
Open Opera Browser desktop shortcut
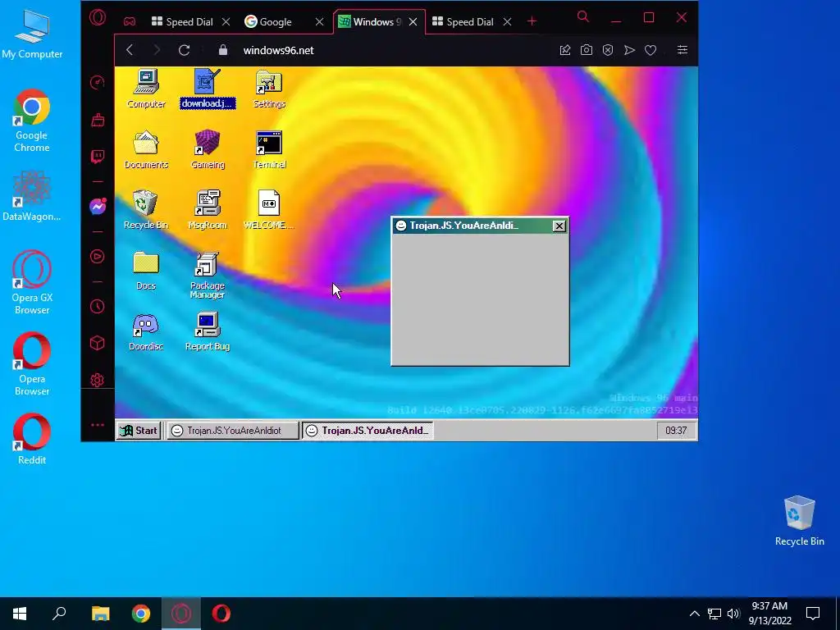[32, 364]
